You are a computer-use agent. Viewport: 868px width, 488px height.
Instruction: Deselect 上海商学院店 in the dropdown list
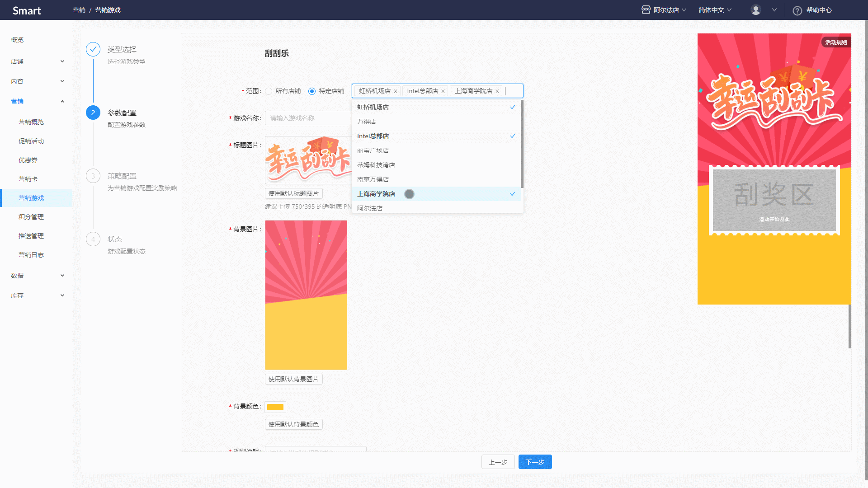436,194
